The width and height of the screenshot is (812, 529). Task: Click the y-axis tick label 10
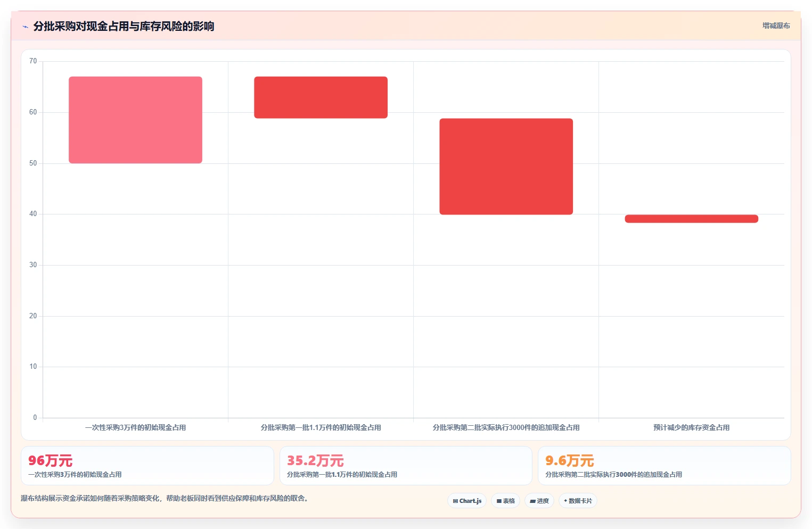[33, 367]
